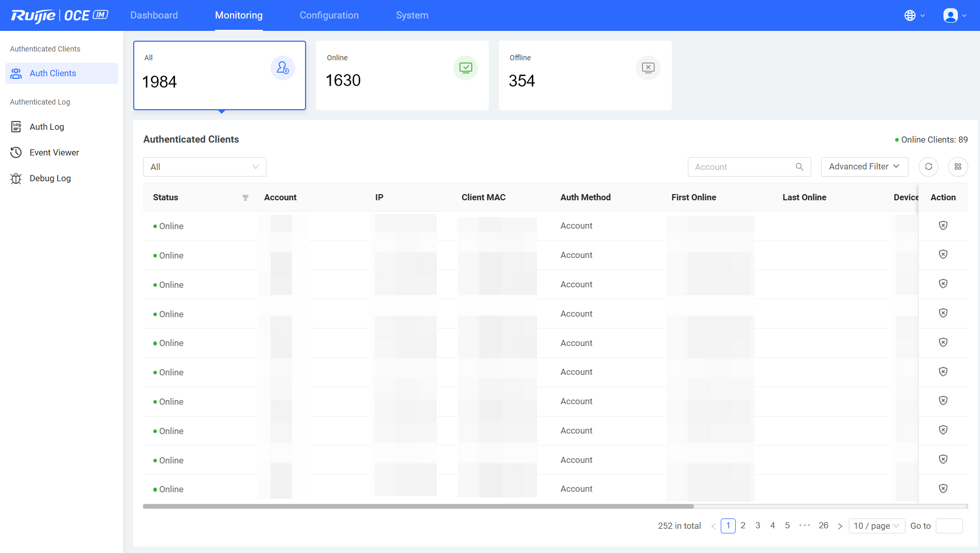Click the seventh row shield action icon

pos(943,401)
